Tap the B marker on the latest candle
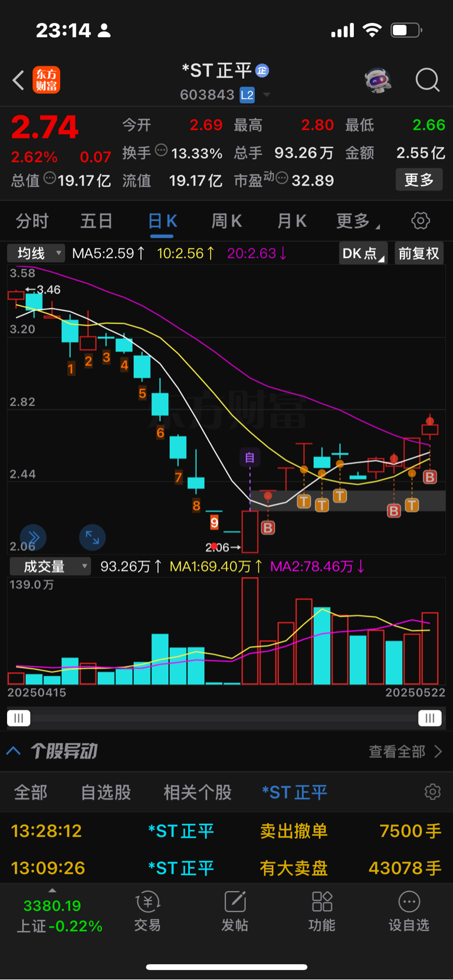 (430, 477)
